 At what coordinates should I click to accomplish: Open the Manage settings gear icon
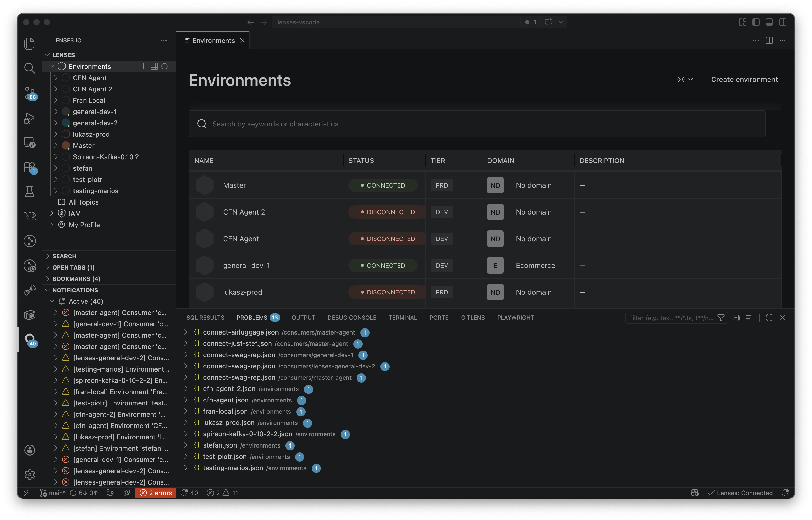pyautogui.click(x=30, y=475)
